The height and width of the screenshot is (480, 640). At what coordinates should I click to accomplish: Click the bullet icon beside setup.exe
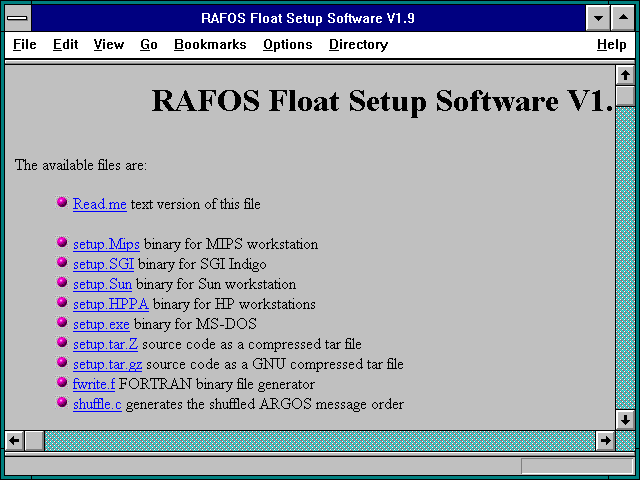[62, 322]
